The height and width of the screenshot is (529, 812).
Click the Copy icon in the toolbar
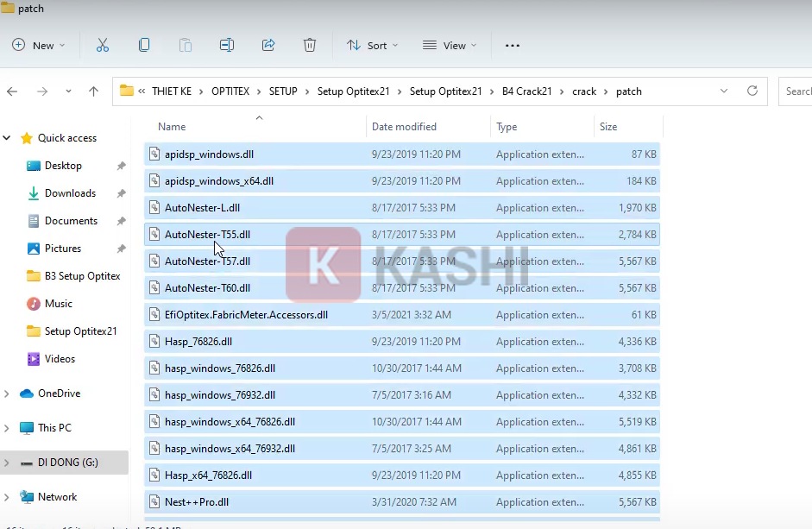143,45
